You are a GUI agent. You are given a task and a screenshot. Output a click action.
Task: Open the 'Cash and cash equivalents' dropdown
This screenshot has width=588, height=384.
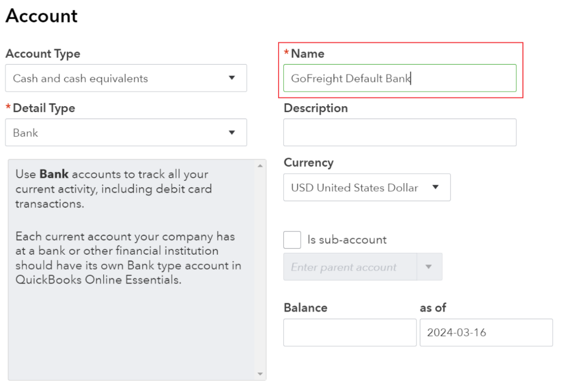pos(115,78)
